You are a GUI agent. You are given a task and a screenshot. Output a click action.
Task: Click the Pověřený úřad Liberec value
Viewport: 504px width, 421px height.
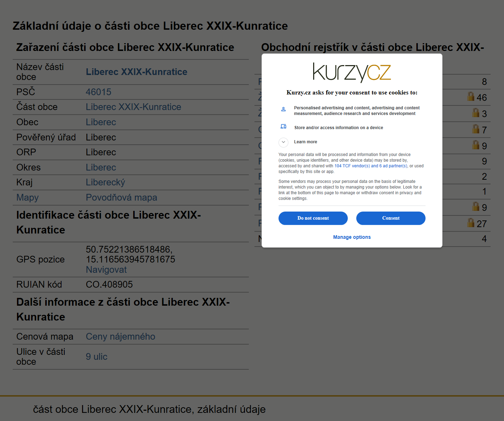101,137
